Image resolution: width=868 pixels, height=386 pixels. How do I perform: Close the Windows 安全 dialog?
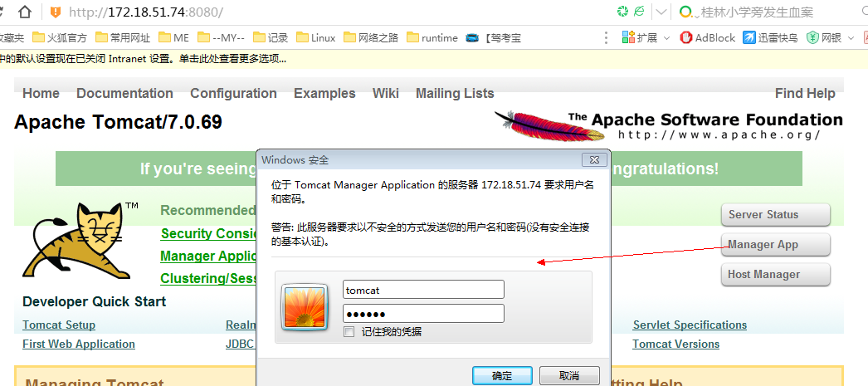594,160
